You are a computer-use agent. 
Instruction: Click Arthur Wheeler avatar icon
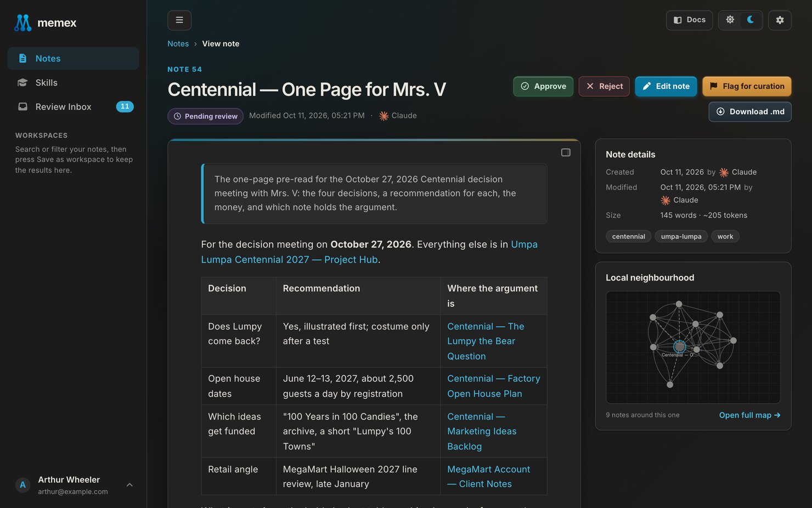point(22,485)
